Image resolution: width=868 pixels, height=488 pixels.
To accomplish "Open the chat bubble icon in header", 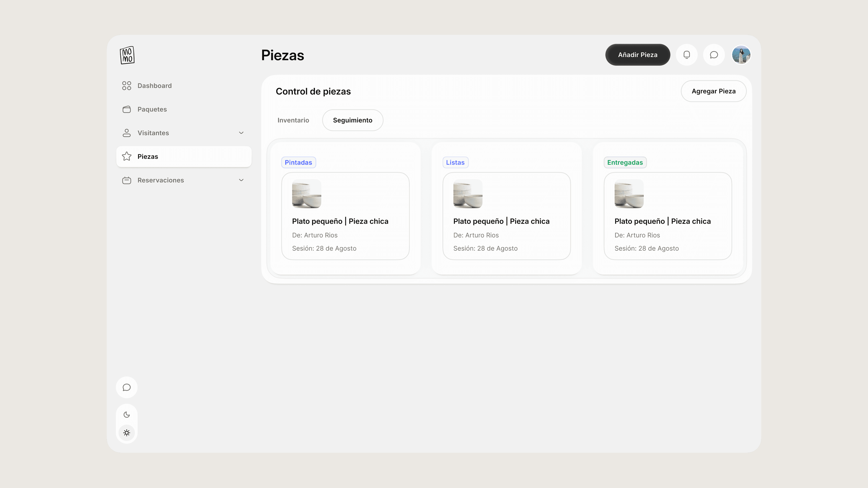I will pyautogui.click(x=714, y=54).
